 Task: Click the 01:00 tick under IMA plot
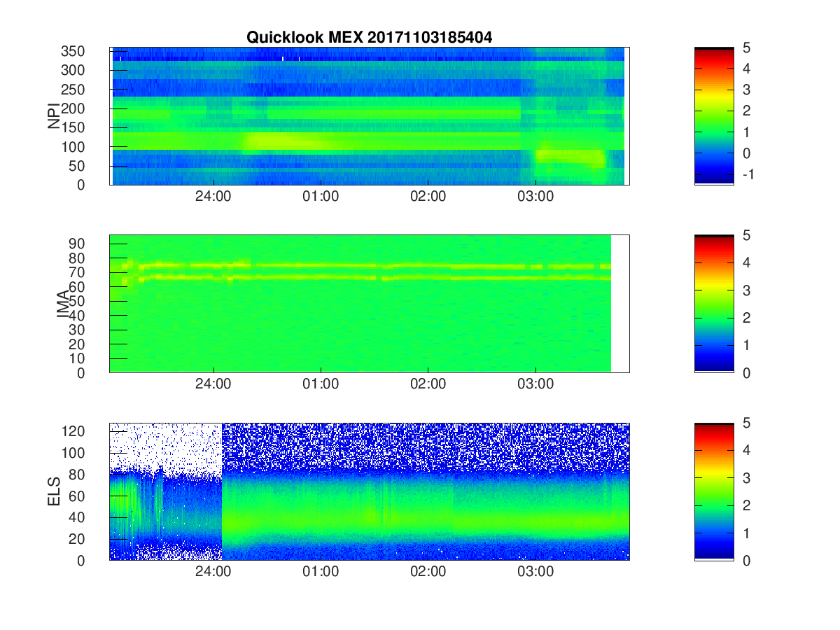click(x=321, y=384)
